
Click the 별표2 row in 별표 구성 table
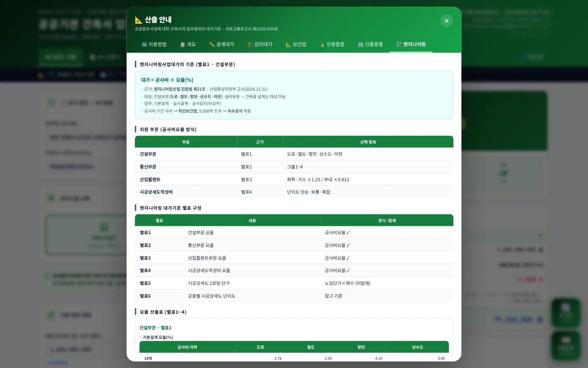coord(294,245)
